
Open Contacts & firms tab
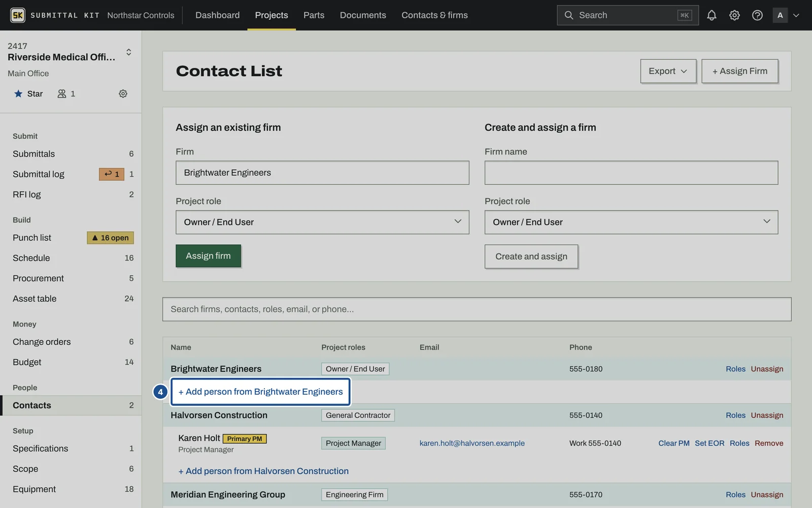click(434, 15)
